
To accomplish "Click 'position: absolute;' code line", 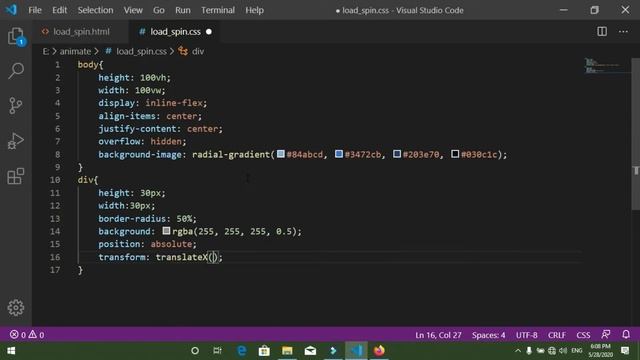I will [147, 244].
